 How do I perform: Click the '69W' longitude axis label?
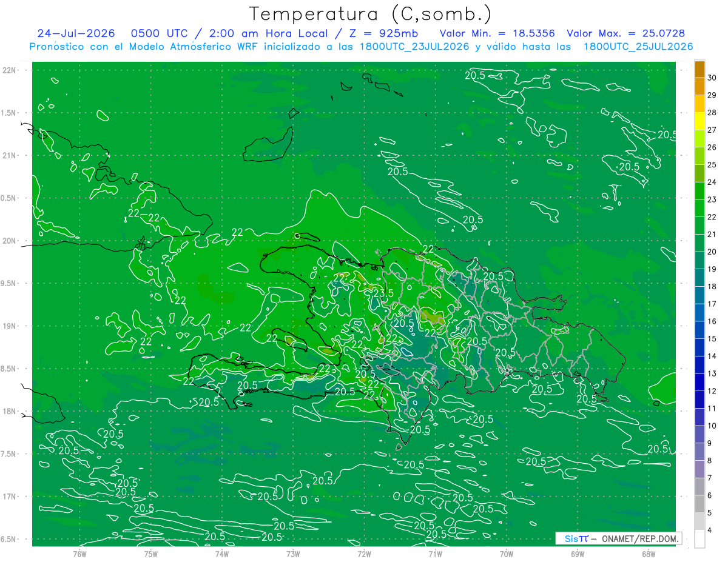tap(578, 554)
